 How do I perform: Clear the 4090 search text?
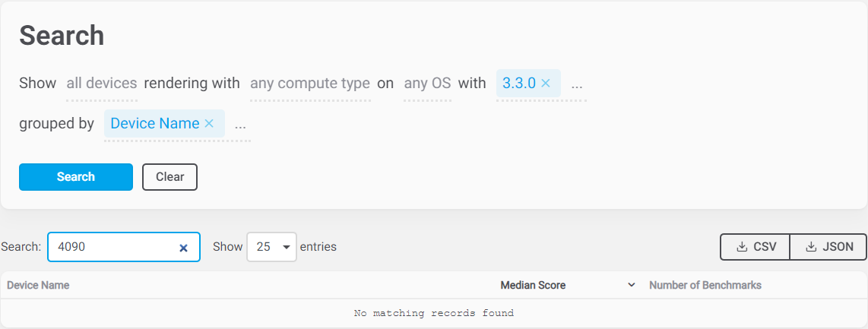pos(183,248)
